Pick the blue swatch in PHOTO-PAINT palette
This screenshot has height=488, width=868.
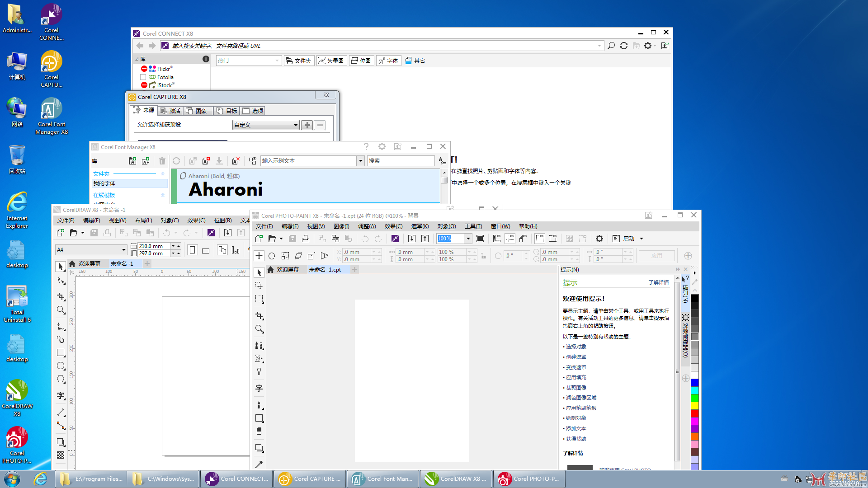[x=695, y=382]
